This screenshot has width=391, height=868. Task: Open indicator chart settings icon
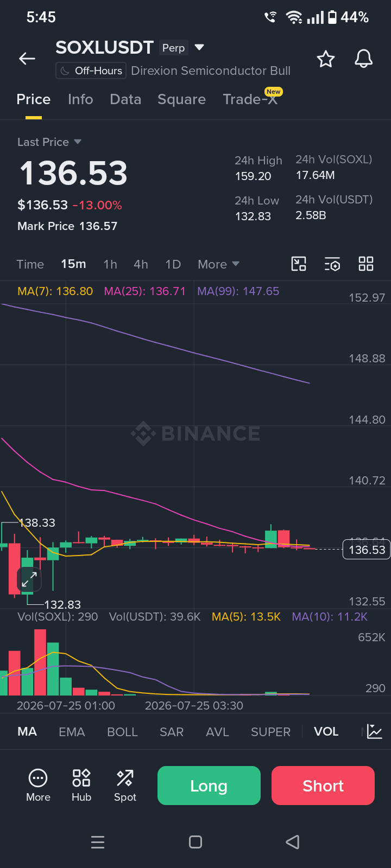pyautogui.click(x=374, y=731)
